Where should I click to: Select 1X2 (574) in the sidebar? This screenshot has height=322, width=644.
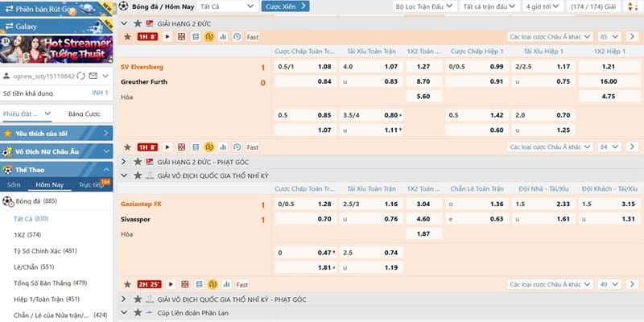pyautogui.click(x=27, y=234)
